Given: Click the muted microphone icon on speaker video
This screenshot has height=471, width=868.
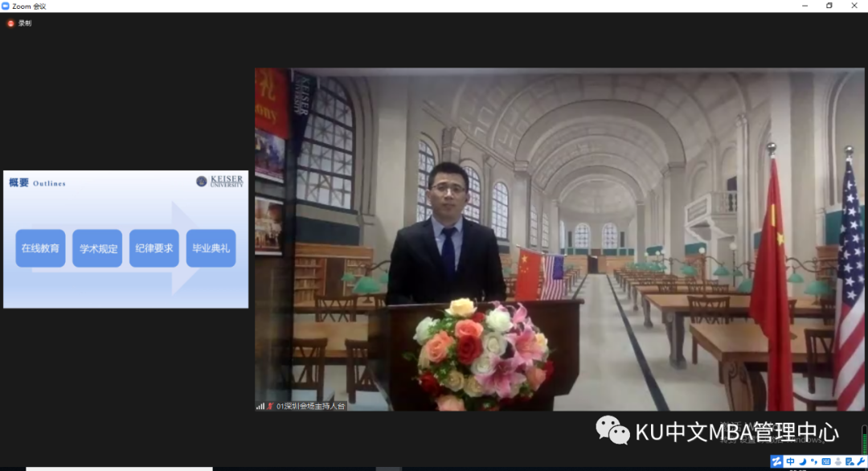Looking at the screenshot, I should (x=270, y=406).
